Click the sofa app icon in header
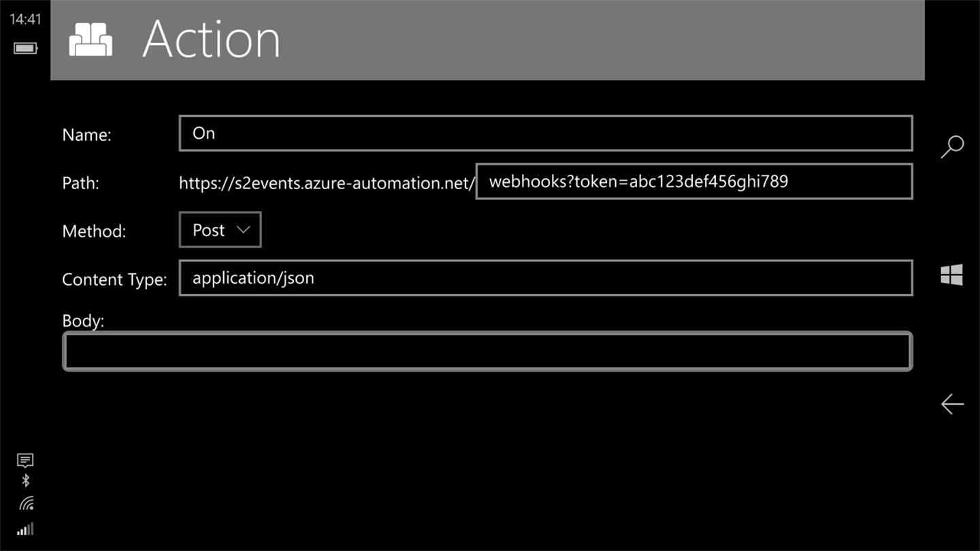980x551 pixels. [91, 39]
